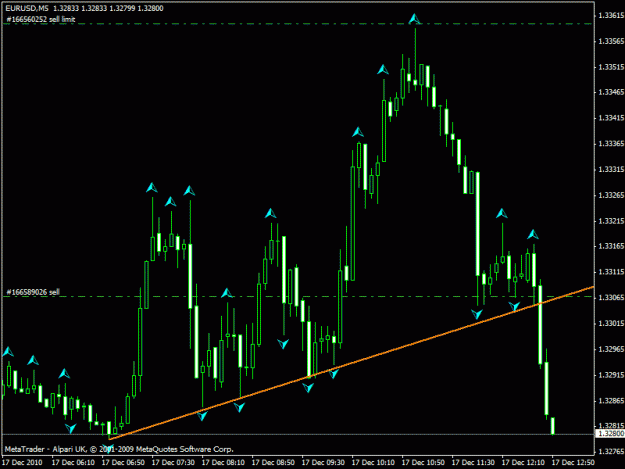This screenshot has width=625, height=469.
Task: Click the 1.33065 price axis label
Action: click(611, 298)
